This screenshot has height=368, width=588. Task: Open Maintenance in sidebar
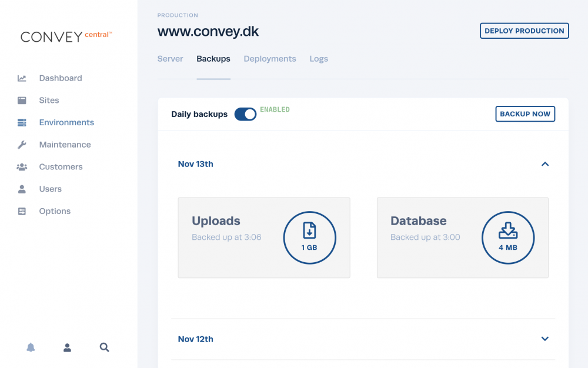point(65,145)
